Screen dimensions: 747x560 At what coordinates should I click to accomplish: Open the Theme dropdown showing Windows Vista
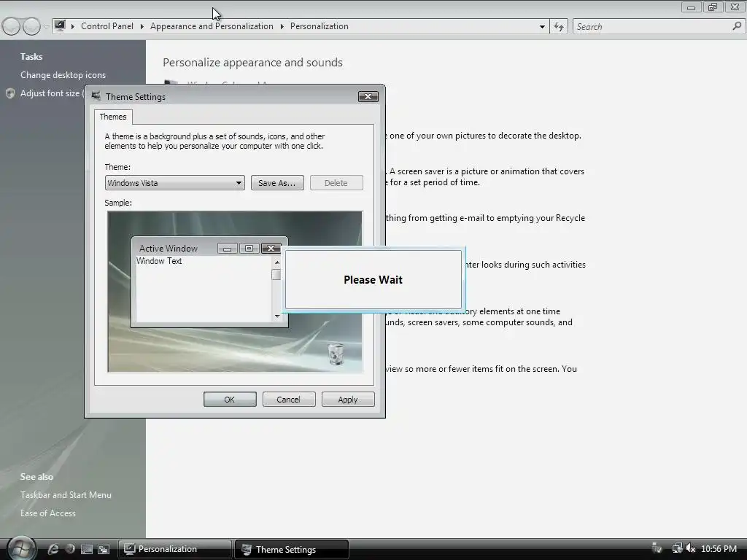point(175,183)
